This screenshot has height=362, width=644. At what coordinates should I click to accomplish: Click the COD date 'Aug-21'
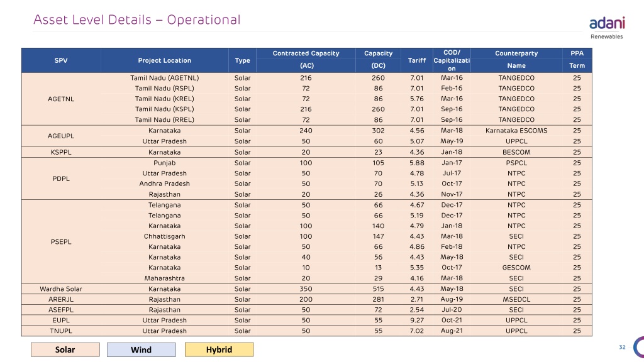click(452, 331)
